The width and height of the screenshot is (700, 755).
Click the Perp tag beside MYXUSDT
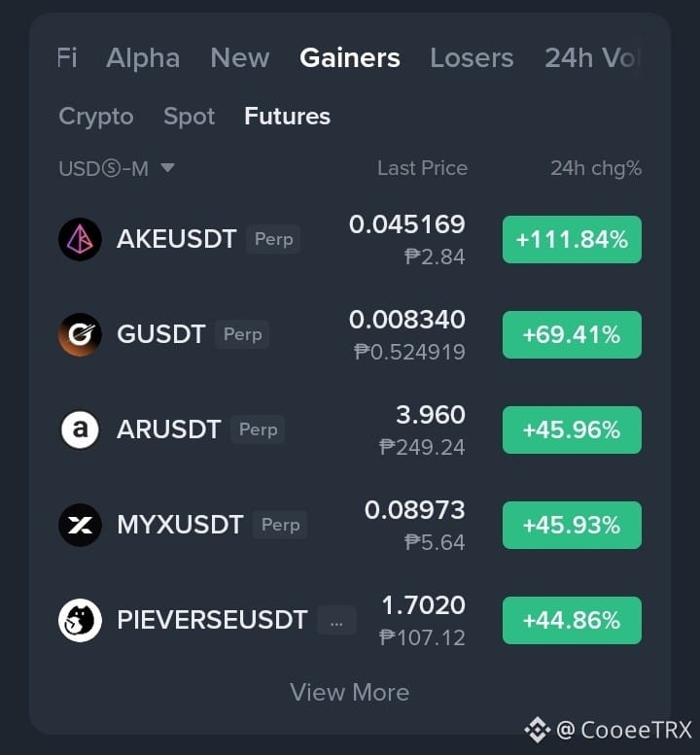[280, 525]
